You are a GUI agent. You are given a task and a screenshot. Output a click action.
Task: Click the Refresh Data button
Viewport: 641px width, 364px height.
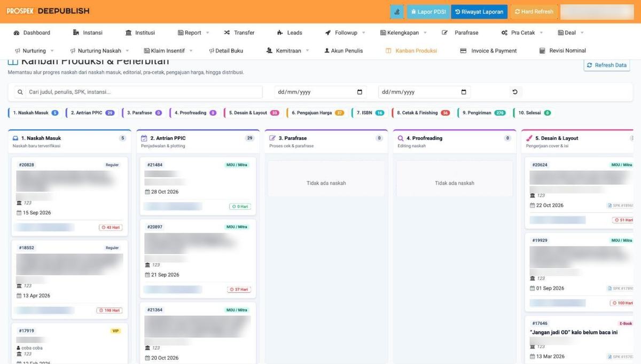607,65
